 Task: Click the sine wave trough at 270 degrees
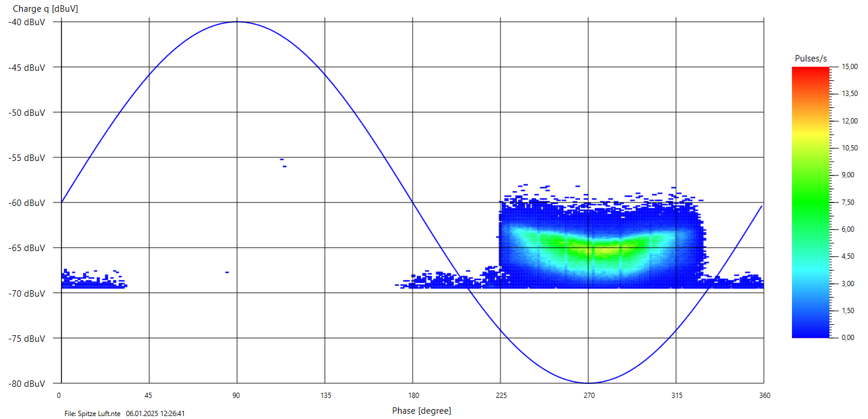588,383
